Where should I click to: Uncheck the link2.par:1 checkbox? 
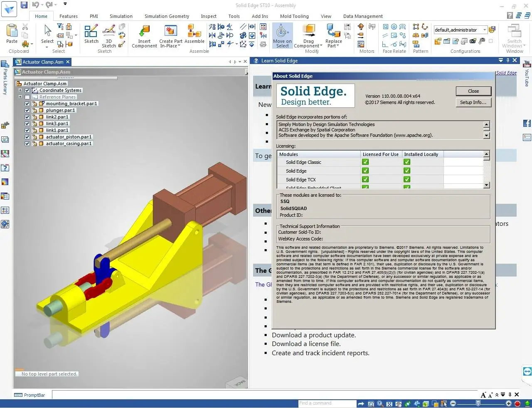pyautogui.click(x=27, y=117)
